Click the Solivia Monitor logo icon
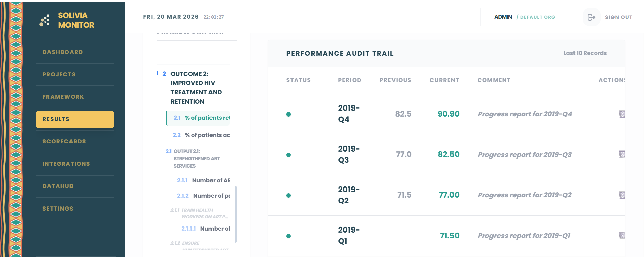Screen dimensions: 644x257 (x=44, y=20)
